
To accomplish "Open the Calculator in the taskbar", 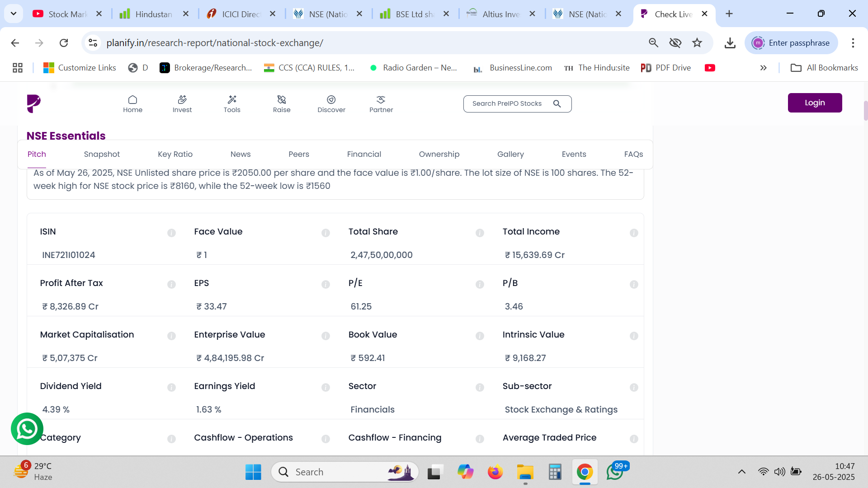I will (x=555, y=472).
